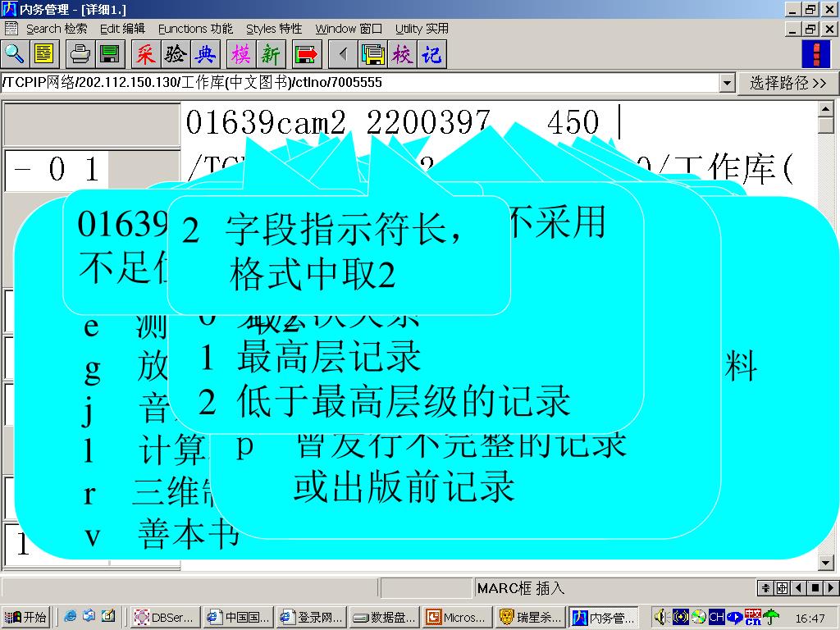
Task: Click the red 采 toolbar button
Action: coord(145,54)
